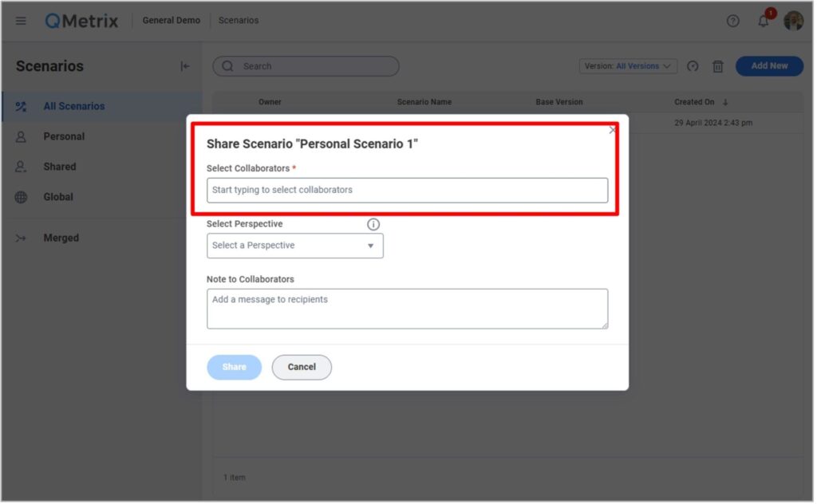Image resolution: width=817 pixels, height=504 pixels.
Task: Open the user profile avatar
Action: (793, 21)
